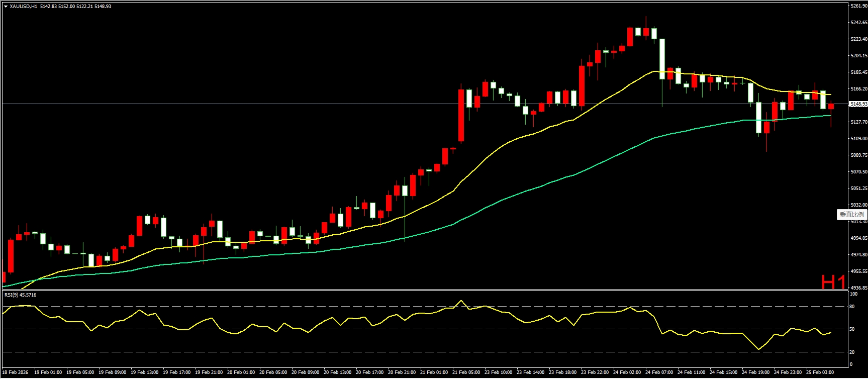Click the 5261.90 label on price axis
This screenshot has width=868, height=379.
(x=858, y=6)
